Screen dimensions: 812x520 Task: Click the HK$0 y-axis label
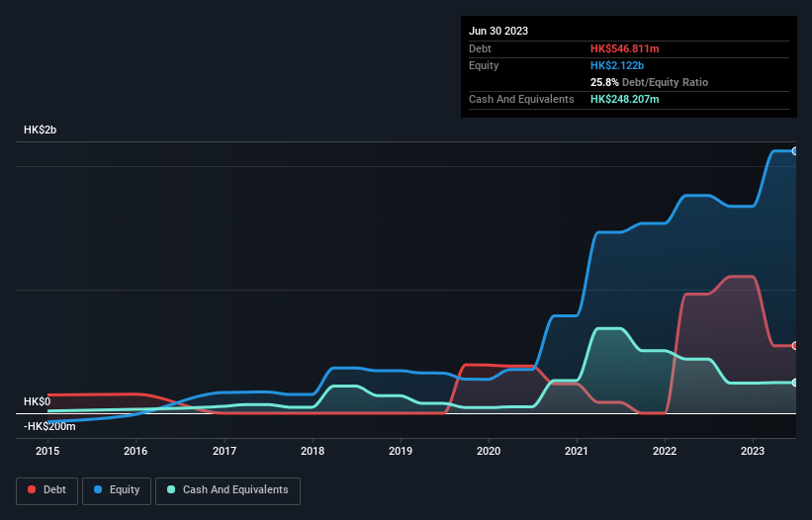click(x=38, y=402)
